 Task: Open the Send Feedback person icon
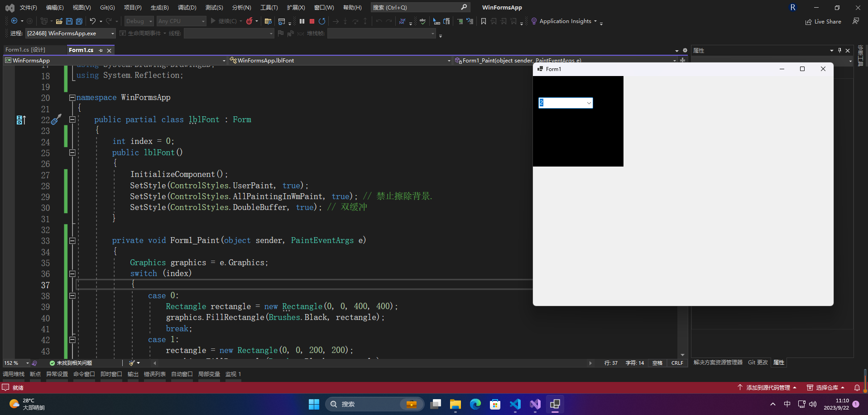[856, 21]
